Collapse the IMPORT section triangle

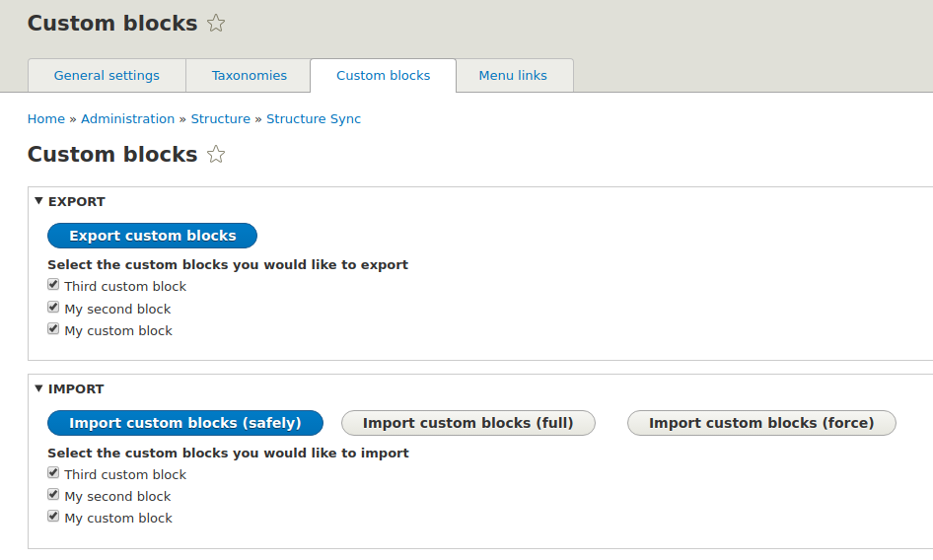click(38, 388)
